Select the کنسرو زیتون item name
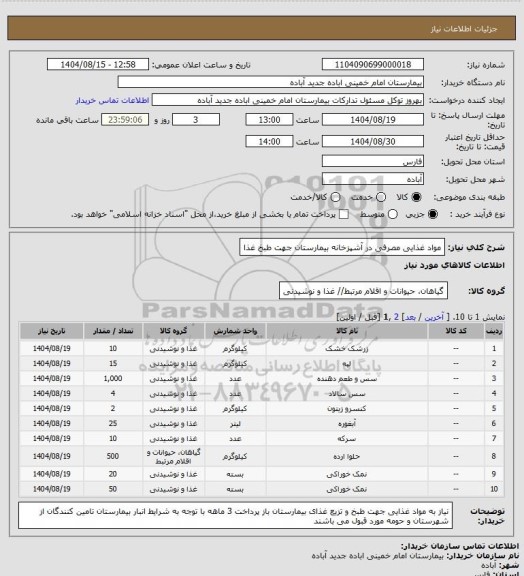This screenshot has width=524, height=576. pyautogui.click(x=347, y=408)
